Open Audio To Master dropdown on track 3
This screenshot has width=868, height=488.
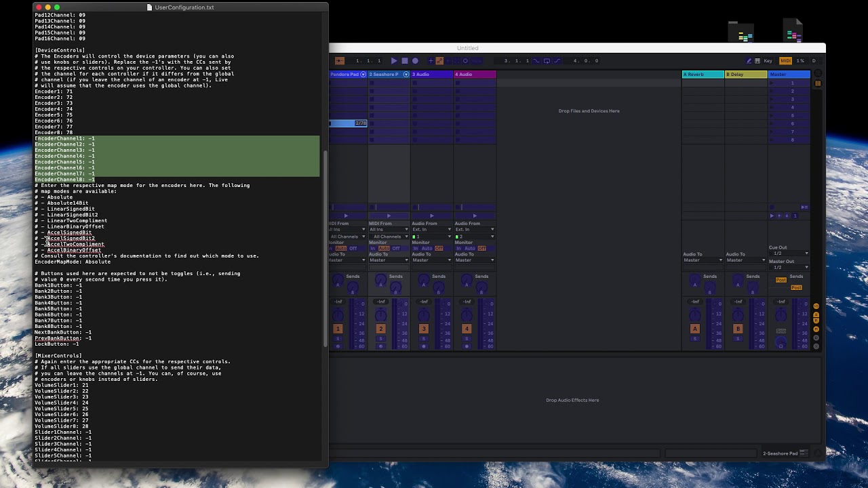432,260
